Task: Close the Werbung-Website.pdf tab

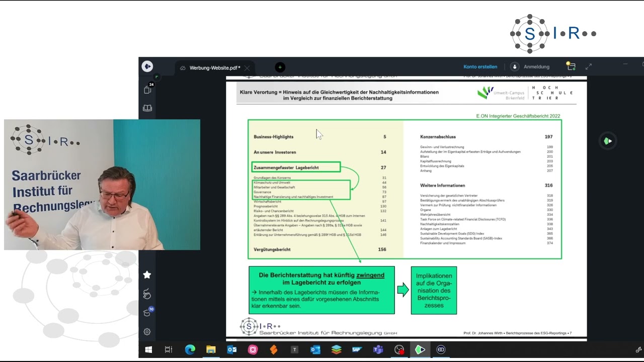Action: coord(247,68)
